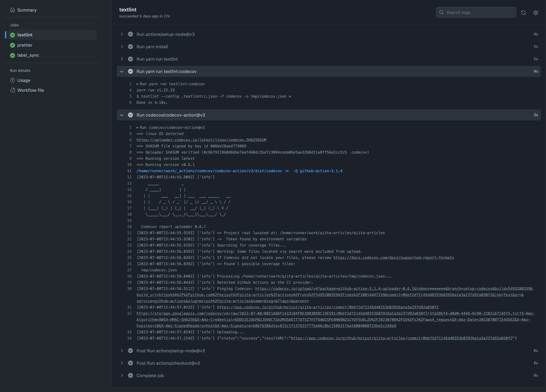This screenshot has width=546, height=392.
Task: Click the Summary home icon
Action: coord(13,10)
